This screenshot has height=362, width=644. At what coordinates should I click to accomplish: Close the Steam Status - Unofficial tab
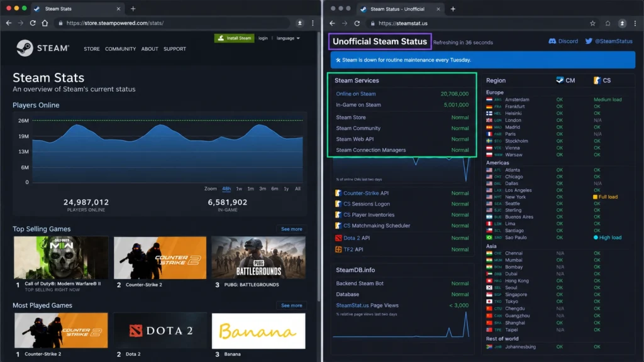[x=438, y=9]
